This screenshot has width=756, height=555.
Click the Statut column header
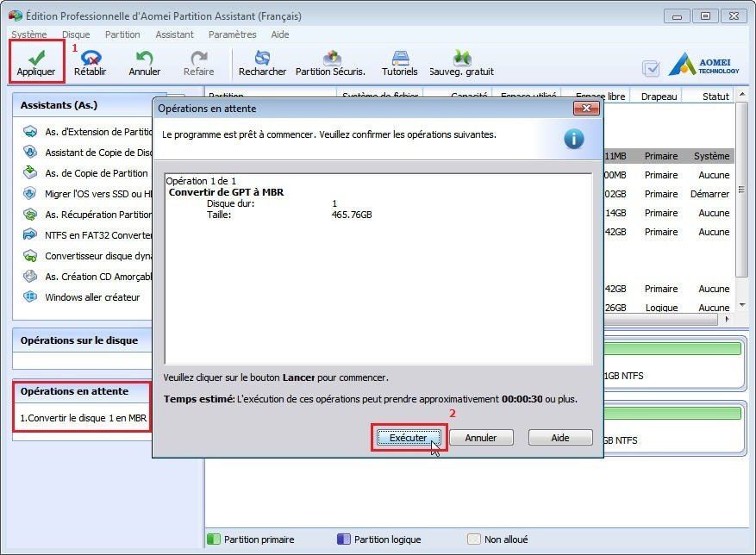click(x=715, y=97)
